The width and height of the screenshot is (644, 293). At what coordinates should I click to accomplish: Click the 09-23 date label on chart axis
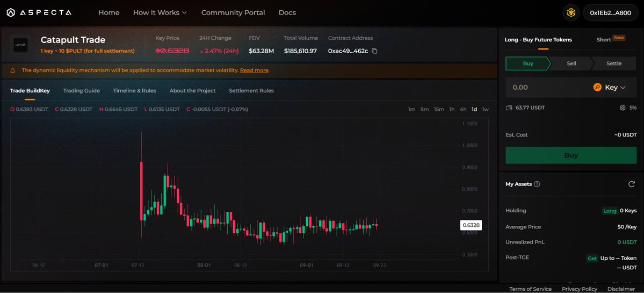pyautogui.click(x=379, y=266)
